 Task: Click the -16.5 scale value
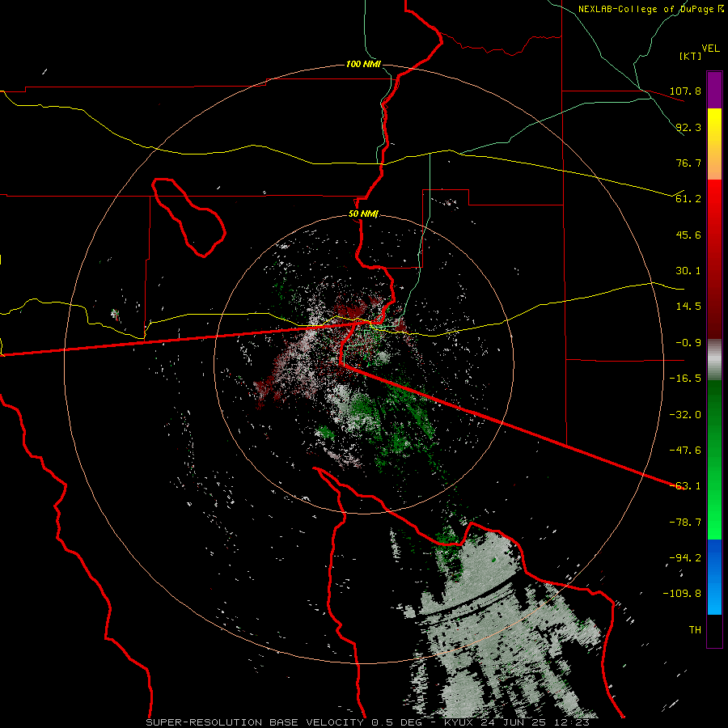pos(685,379)
